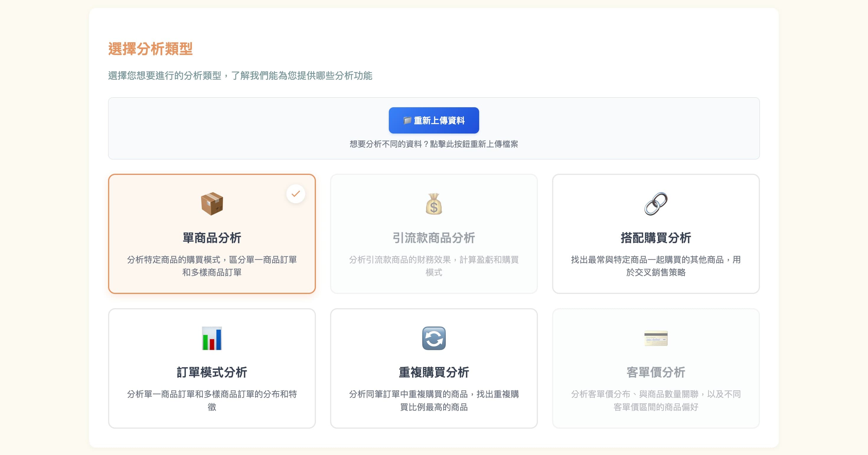868x455 pixels.
Task: Select the 搭配購買分析 analysis card
Action: (656, 234)
